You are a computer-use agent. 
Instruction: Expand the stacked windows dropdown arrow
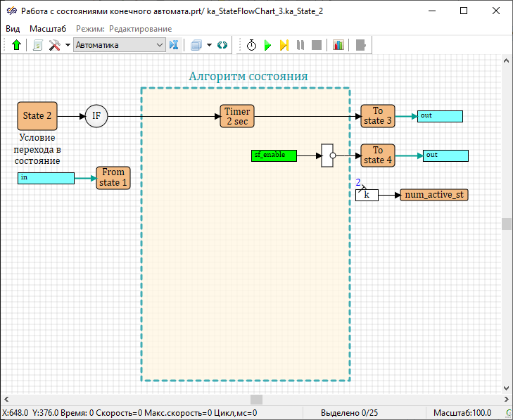pyautogui.click(x=209, y=45)
